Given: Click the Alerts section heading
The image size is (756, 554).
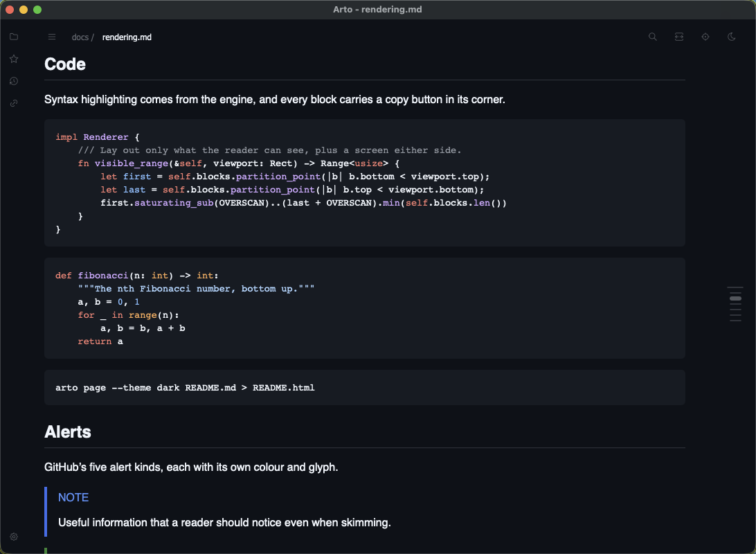Looking at the screenshot, I should 68,432.
